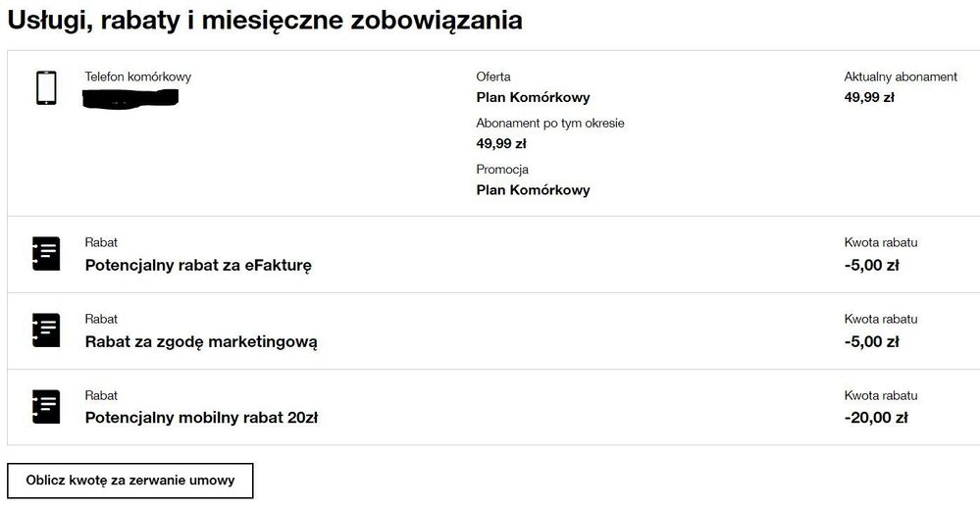Select the blacked-out phone number

[x=131, y=97]
